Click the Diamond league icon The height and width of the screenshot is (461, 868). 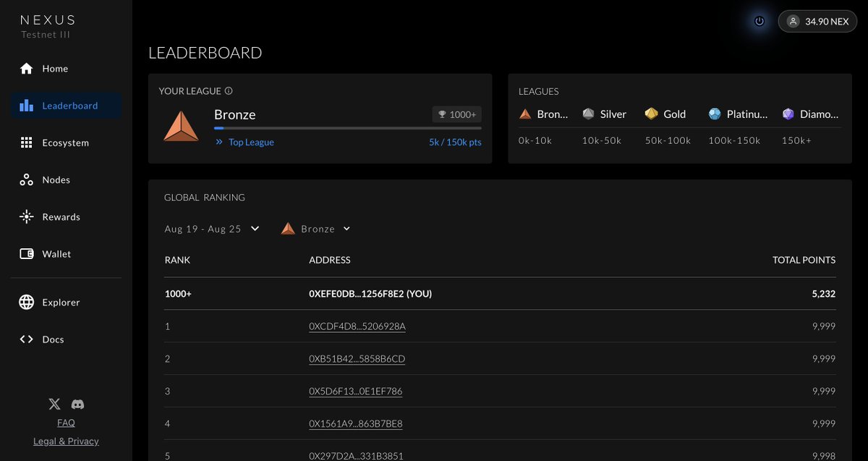tap(788, 114)
